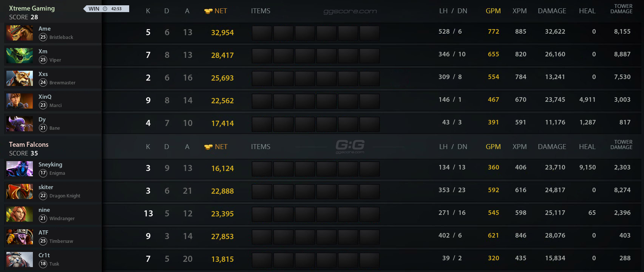This screenshot has height=272, width=644.
Task: Select ATF's Timbersaw hero portrait
Action: [x=19, y=237]
